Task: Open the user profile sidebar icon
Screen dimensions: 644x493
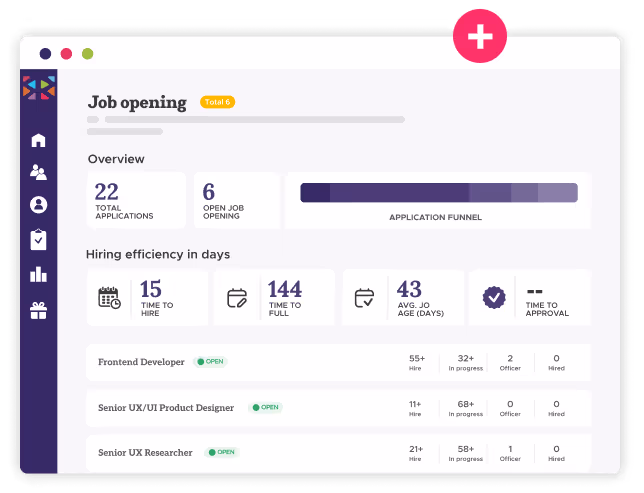Action: point(39,205)
